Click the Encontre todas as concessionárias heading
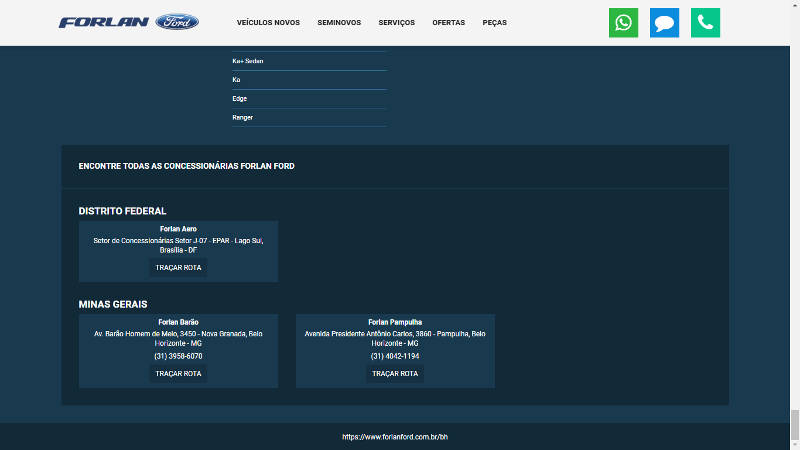The width and height of the screenshot is (800, 450). pos(186,166)
